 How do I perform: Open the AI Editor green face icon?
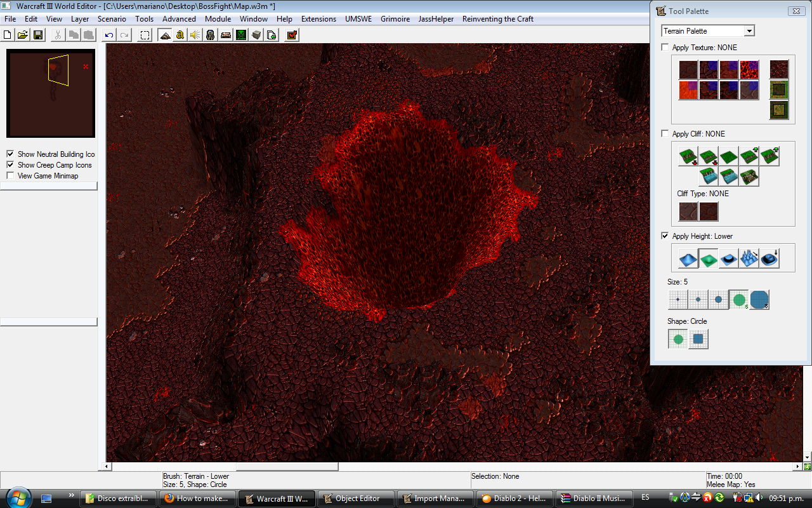click(x=241, y=35)
